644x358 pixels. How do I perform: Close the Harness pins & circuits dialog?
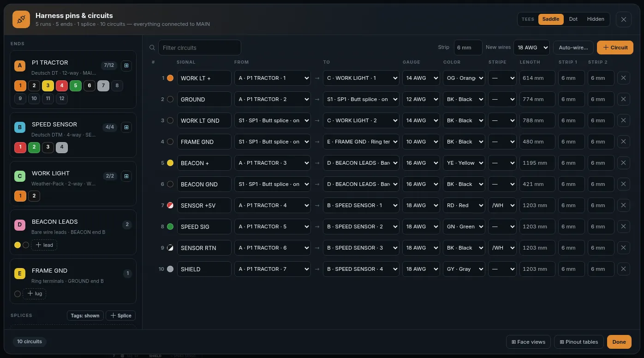point(624,19)
